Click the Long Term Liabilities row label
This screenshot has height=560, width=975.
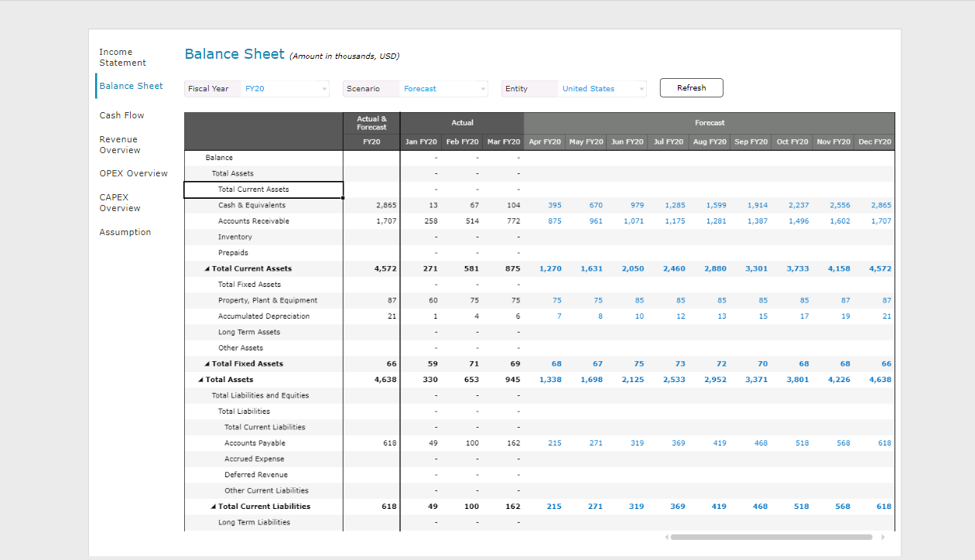pyautogui.click(x=254, y=522)
